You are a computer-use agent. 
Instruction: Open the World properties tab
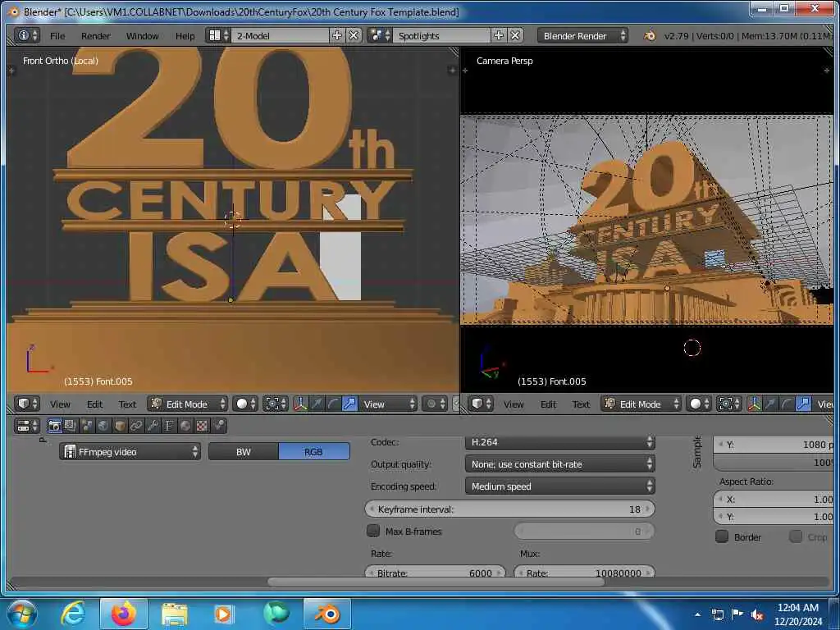pyautogui.click(x=103, y=426)
